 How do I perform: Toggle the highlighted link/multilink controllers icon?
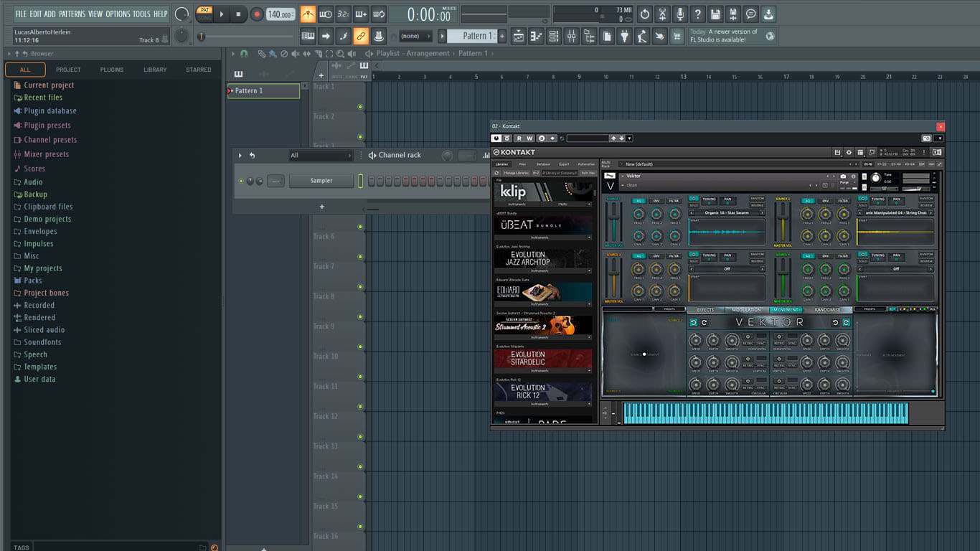click(361, 36)
